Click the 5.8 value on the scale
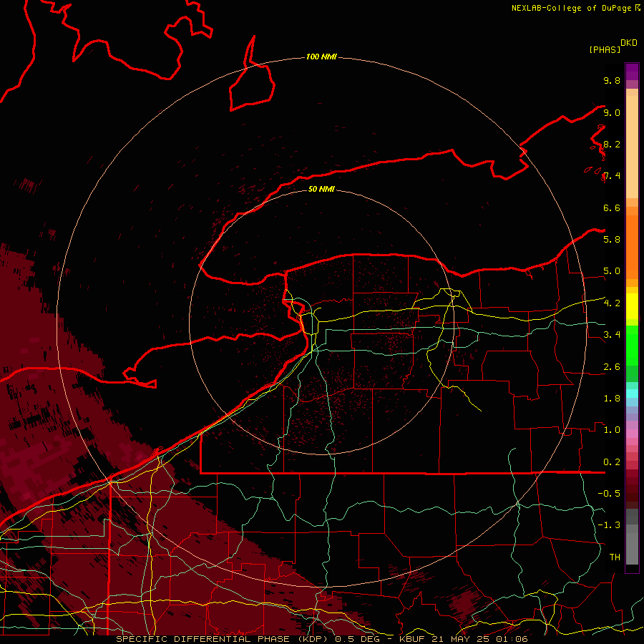Viewport: 644px width, 644px height. pos(612,239)
